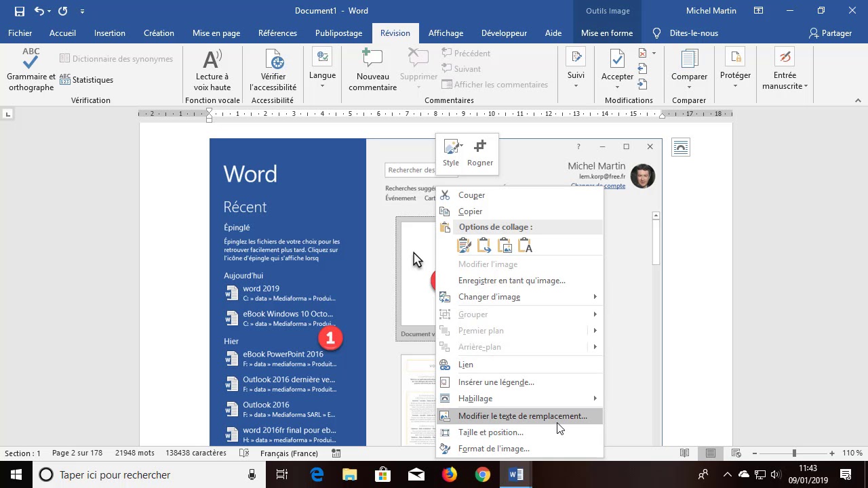Open the Affichage tab
868x488 pixels.
[x=446, y=33]
